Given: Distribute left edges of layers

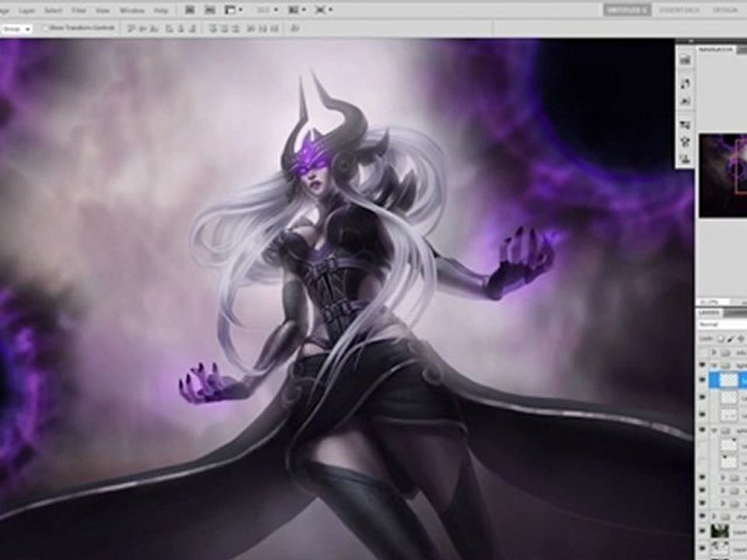Looking at the screenshot, I should tap(251, 29).
